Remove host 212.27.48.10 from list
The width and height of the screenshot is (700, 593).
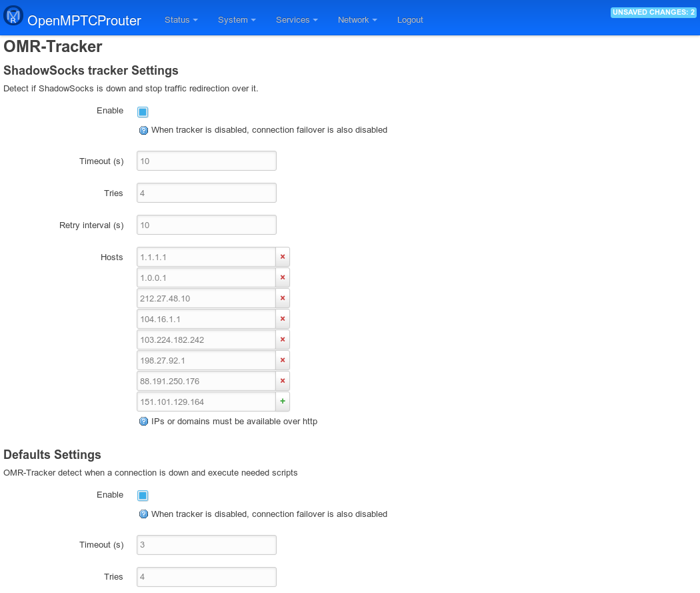tap(283, 298)
